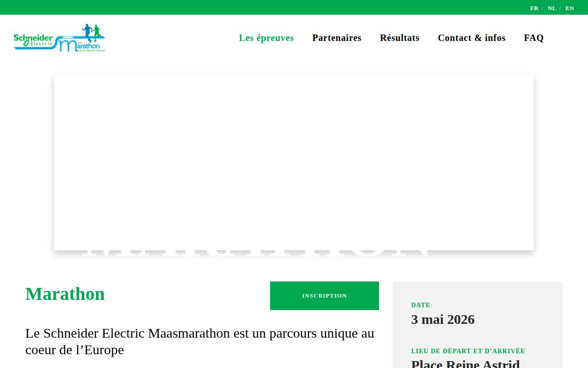
Task: Switch site language to FR
Action: (x=534, y=8)
